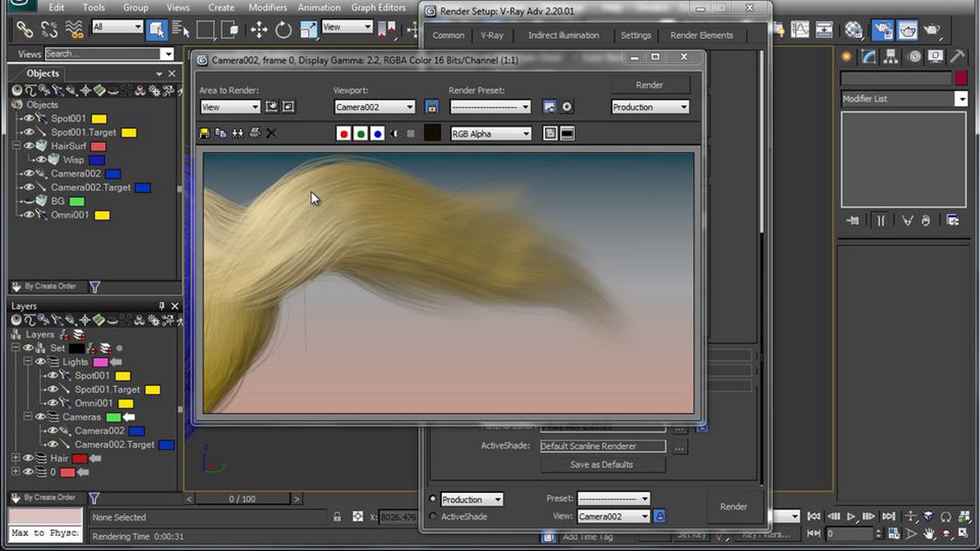Open the Environment and Effects dialog icon
This screenshot has width=980, height=551.
pyautogui.click(x=567, y=107)
